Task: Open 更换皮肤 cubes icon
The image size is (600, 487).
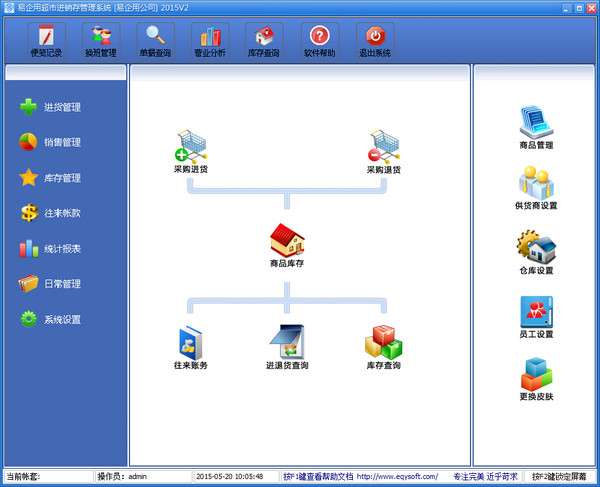Action: (x=536, y=379)
